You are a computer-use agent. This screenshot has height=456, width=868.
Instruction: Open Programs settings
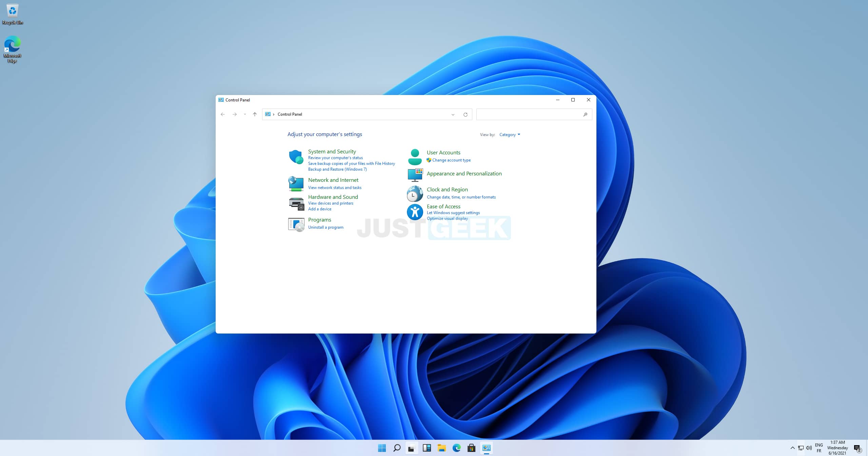coord(319,220)
